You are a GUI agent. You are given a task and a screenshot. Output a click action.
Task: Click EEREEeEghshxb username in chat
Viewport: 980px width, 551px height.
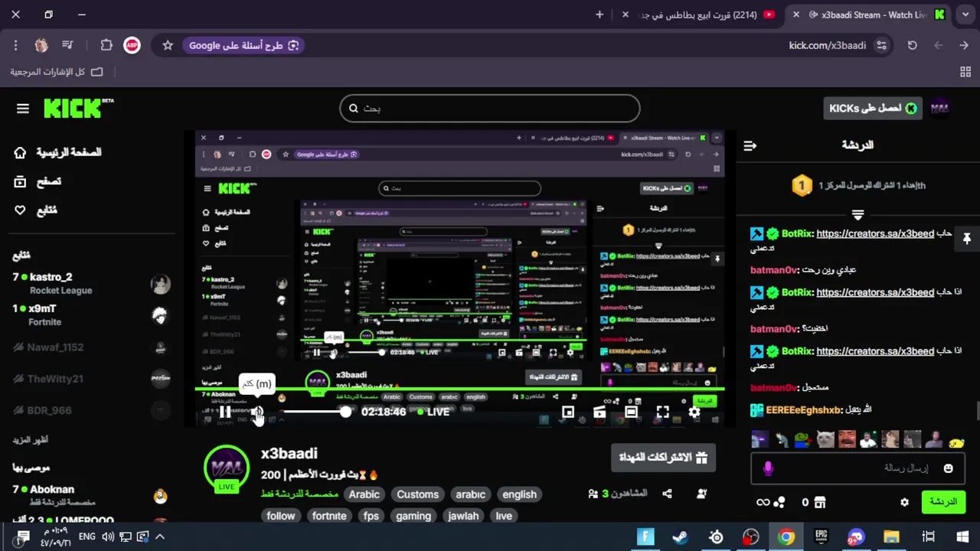click(x=803, y=410)
